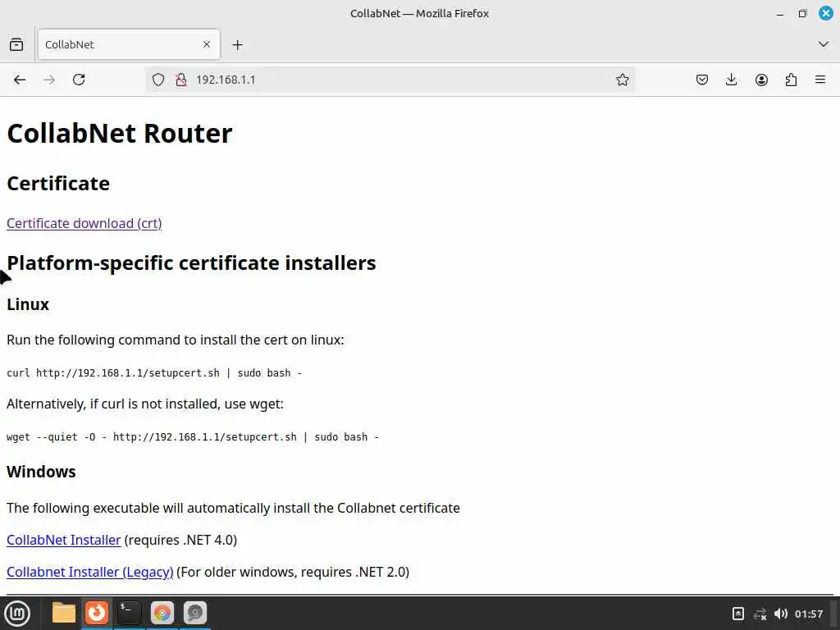Image resolution: width=840 pixels, height=630 pixels.
Task: Close the Firefox window
Action: 826,13
